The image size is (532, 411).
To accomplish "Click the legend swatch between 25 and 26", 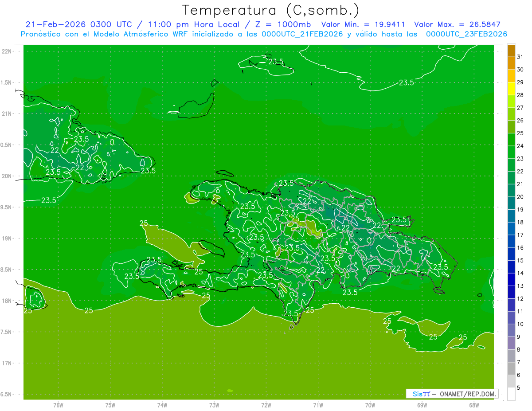I will pos(511,127).
